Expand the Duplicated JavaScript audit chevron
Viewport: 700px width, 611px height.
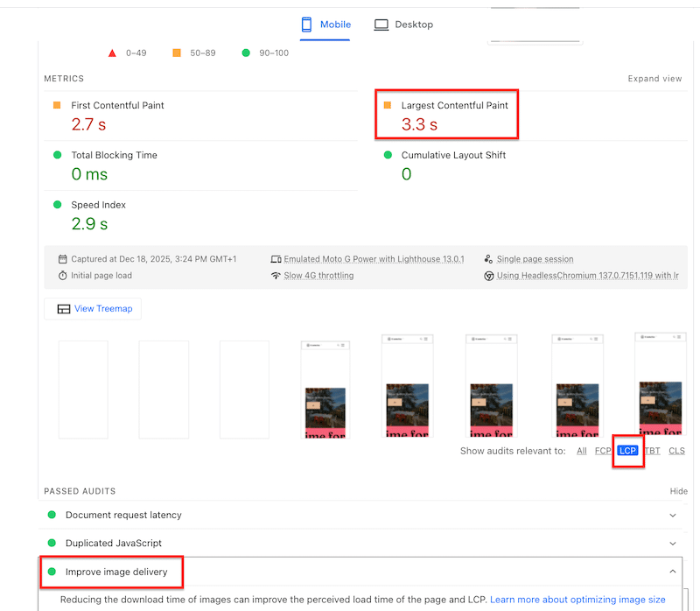pyautogui.click(x=672, y=543)
